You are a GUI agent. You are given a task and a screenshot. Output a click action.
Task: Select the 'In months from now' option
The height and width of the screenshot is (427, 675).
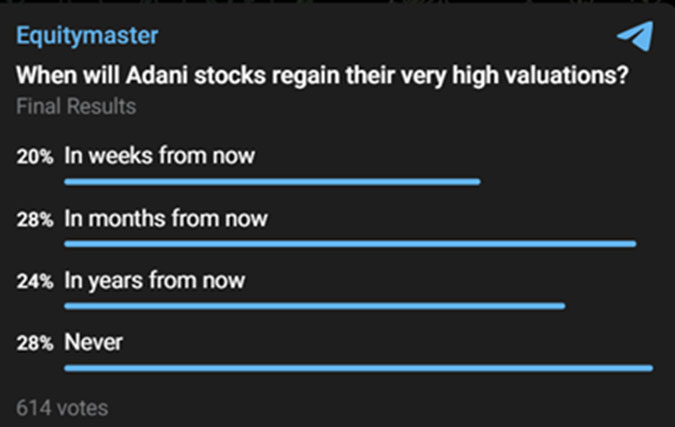(x=166, y=218)
